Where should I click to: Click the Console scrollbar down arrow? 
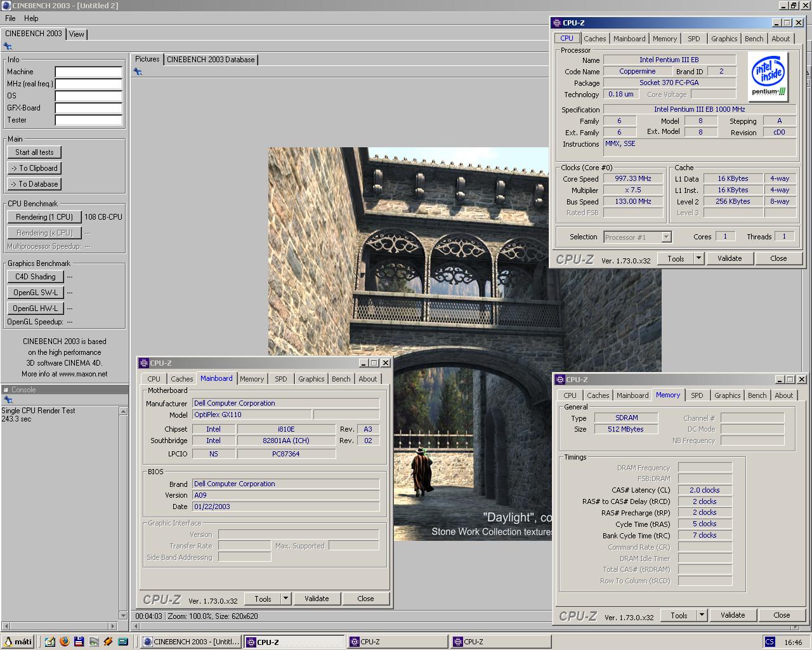click(123, 615)
